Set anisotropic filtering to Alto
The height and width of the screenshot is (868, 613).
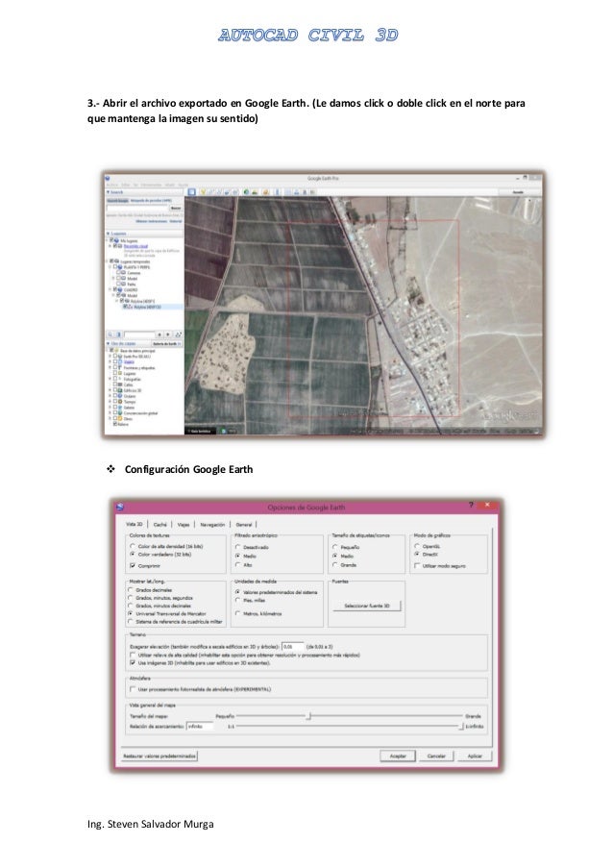point(238,564)
